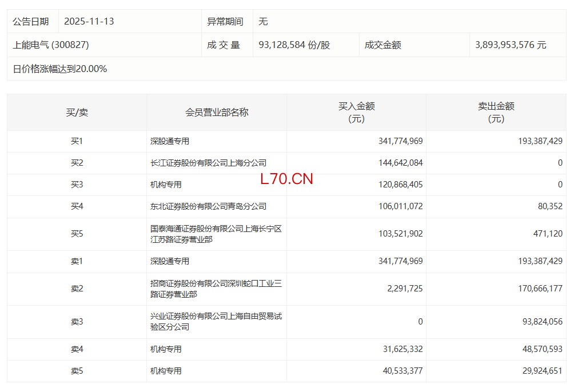Open 兴业证券 上海自由贸易试验区分公司 entry
The height and width of the screenshot is (392, 574).
(x=216, y=322)
